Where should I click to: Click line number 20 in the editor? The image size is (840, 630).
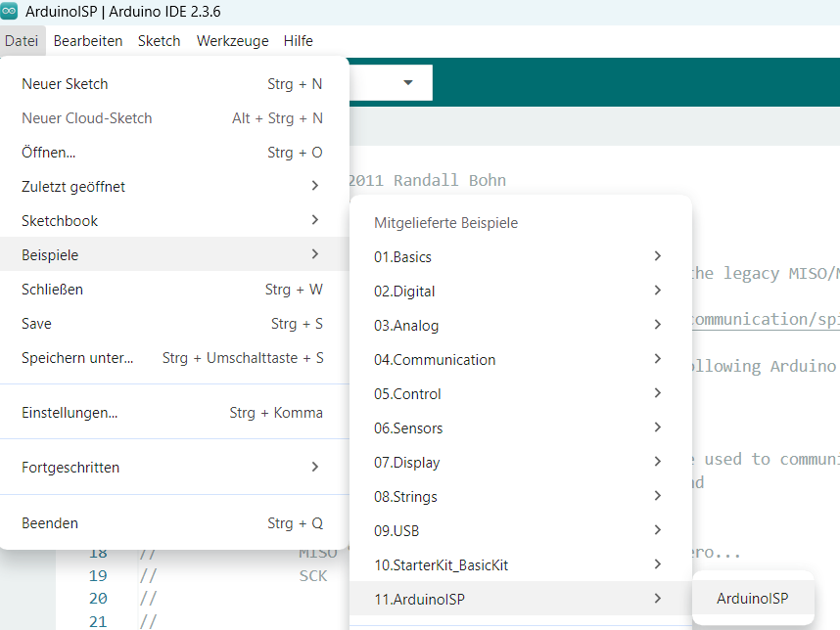[x=98, y=599]
